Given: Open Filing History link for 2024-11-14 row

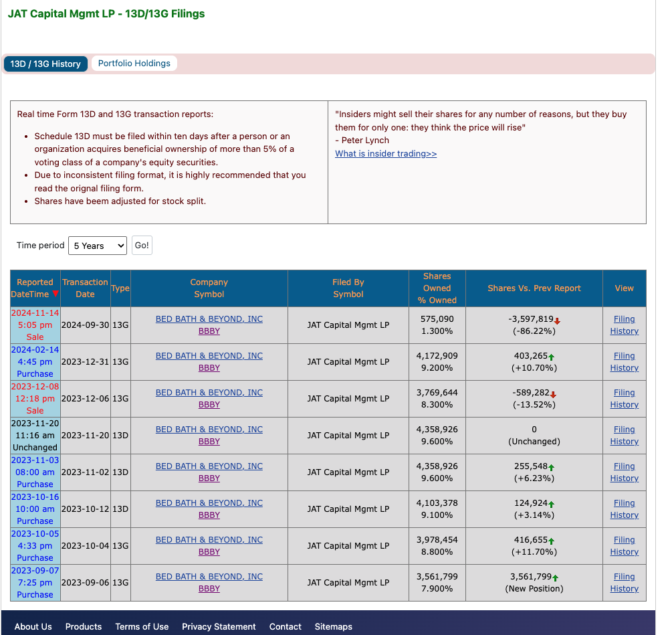Looking at the screenshot, I should click(x=624, y=325).
